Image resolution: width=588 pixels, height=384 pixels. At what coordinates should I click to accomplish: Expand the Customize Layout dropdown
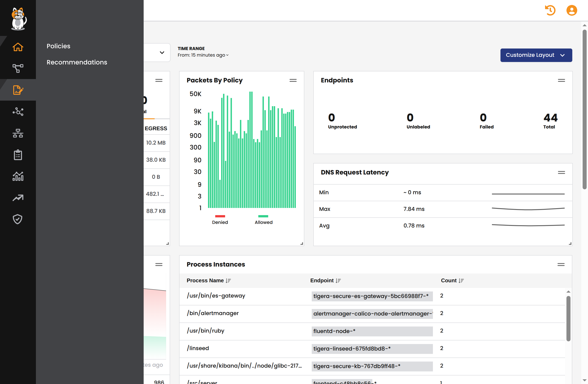(x=536, y=55)
